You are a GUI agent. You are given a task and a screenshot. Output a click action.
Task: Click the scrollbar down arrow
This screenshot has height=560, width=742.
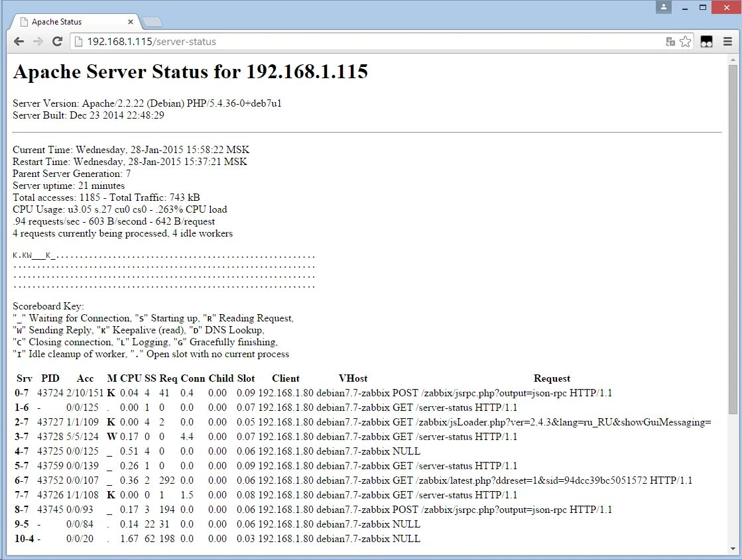(733, 549)
